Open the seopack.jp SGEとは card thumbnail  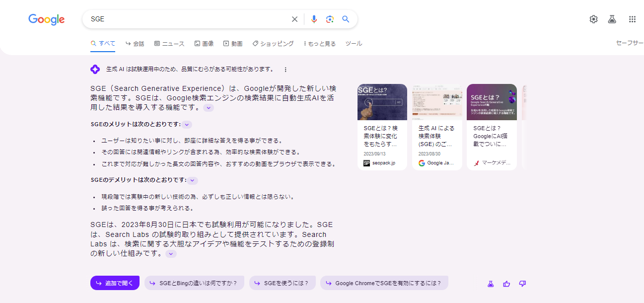pos(382,102)
